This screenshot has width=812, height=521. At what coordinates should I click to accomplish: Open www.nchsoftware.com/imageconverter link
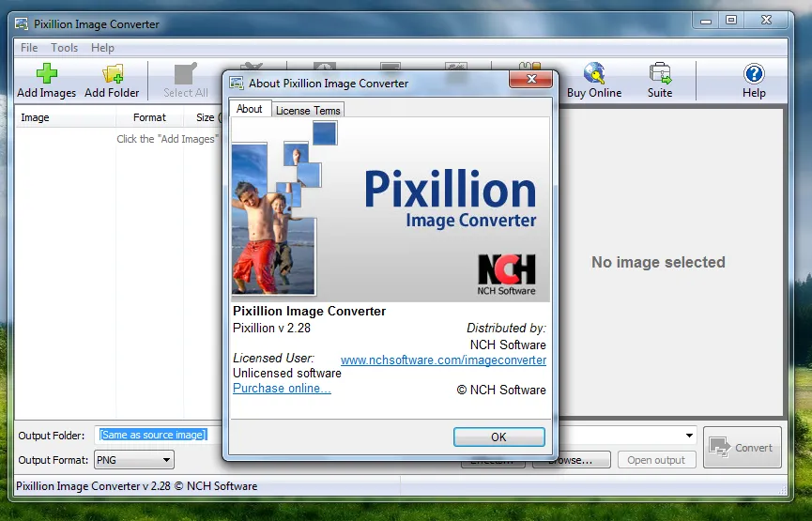click(x=443, y=360)
